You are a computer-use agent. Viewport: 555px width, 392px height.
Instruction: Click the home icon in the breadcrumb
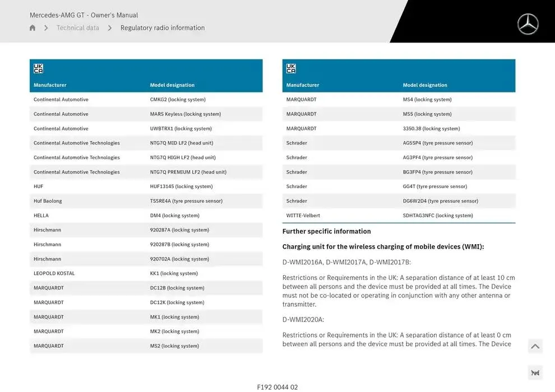33,28
